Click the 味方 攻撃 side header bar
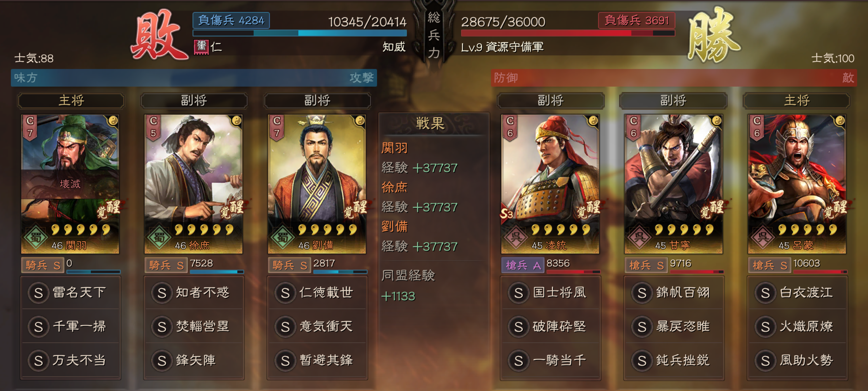Viewport: 868px width, 391px height. tap(194, 78)
